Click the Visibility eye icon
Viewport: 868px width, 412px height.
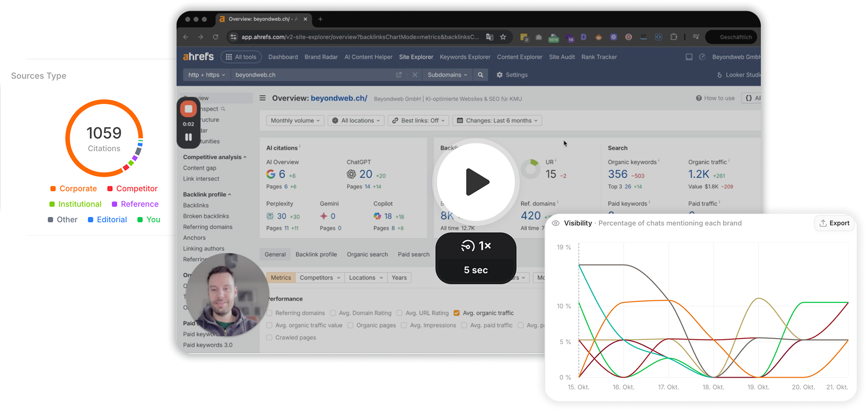click(x=555, y=223)
